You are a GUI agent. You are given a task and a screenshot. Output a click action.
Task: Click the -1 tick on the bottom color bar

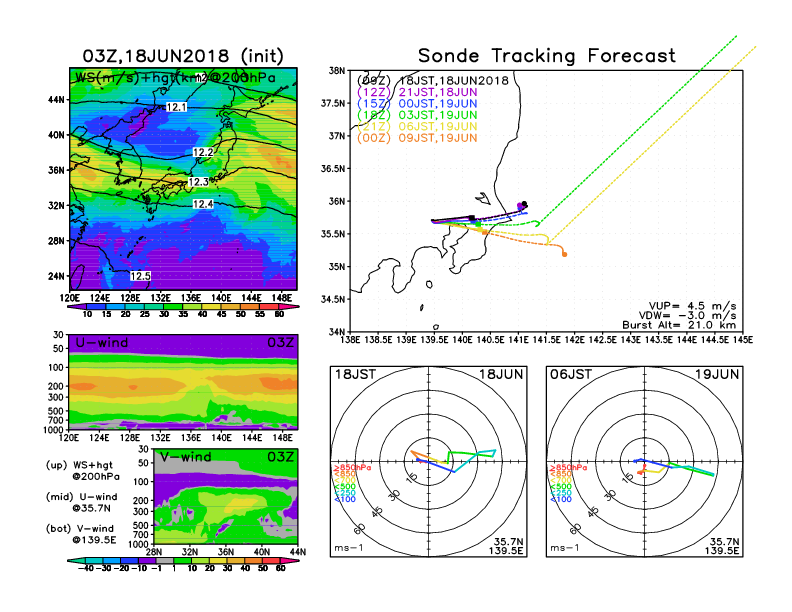point(156,568)
